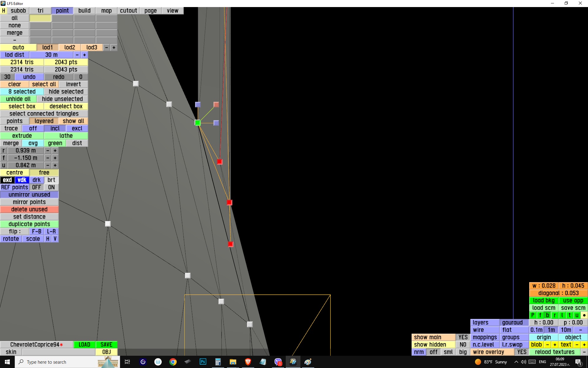The image size is (588, 368).
Task: Click the selected green vertex point
Action: pyautogui.click(x=198, y=123)
